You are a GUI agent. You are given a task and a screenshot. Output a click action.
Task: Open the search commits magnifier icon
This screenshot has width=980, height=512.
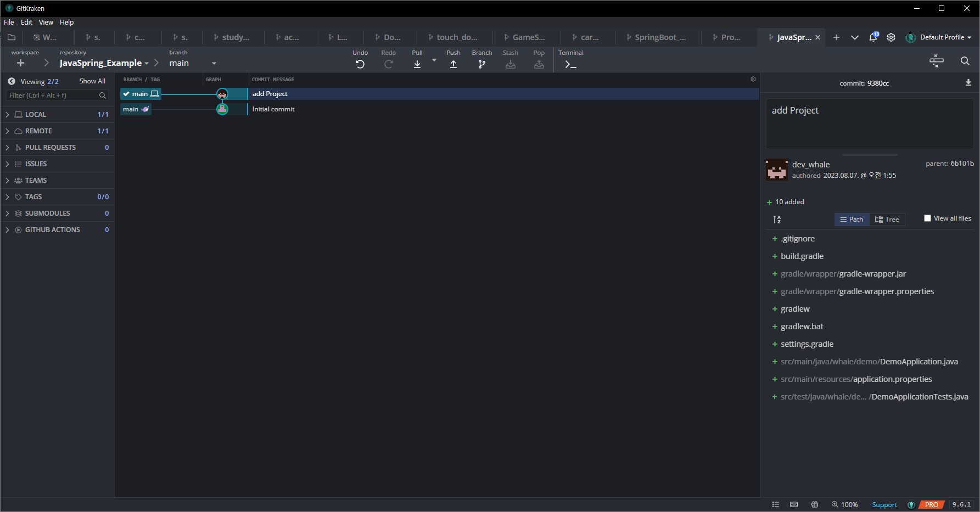point(965,61)
